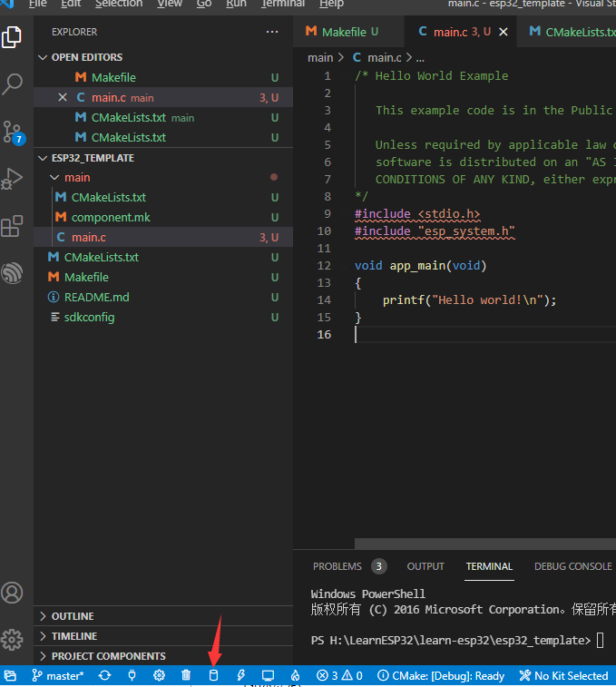Click the master* git branch indicator
The image size is (616, 687).
[x=58, y=675]
